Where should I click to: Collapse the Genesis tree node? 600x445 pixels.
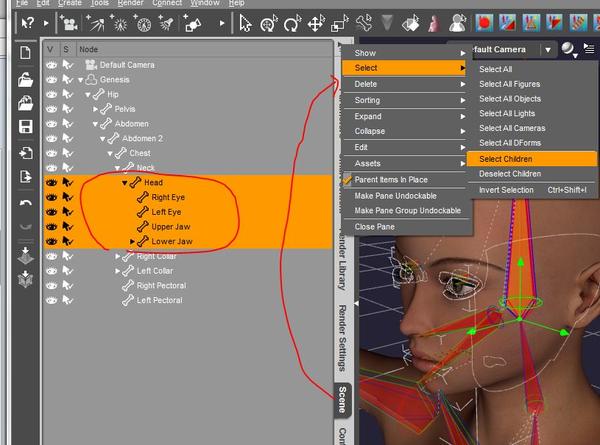pos(80,80)
